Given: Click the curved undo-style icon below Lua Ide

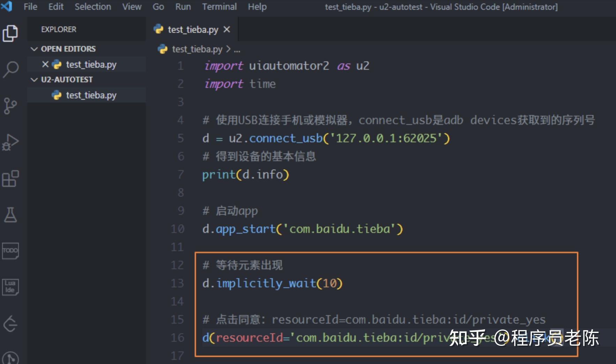Looking at the screenshot, I should pyautogui.click(x=10, y=324).
